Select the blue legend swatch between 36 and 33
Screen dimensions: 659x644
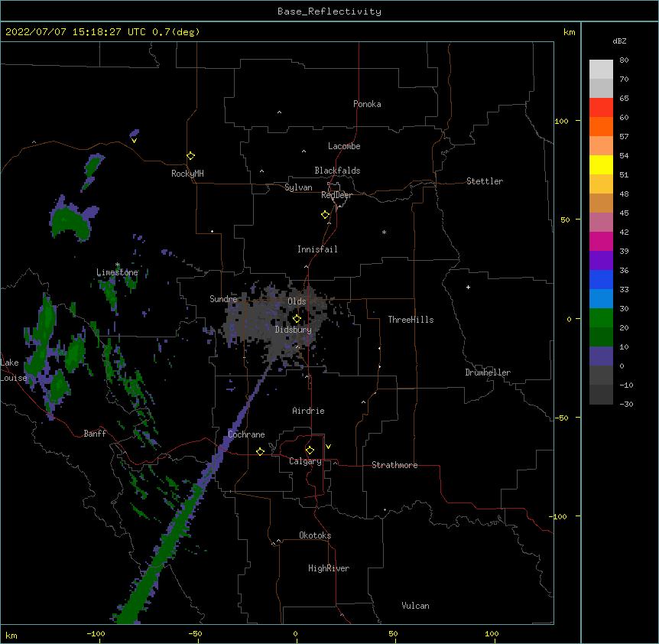[x=601, y=279]
